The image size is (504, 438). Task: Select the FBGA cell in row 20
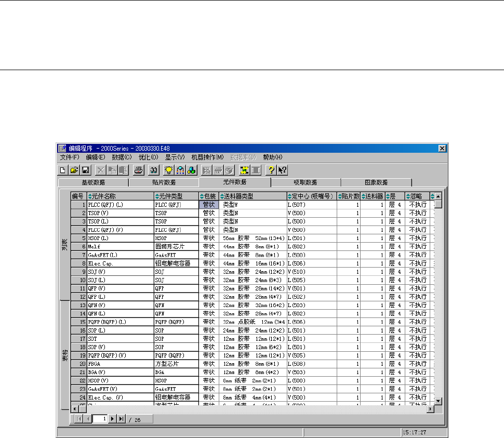point(121,364)
